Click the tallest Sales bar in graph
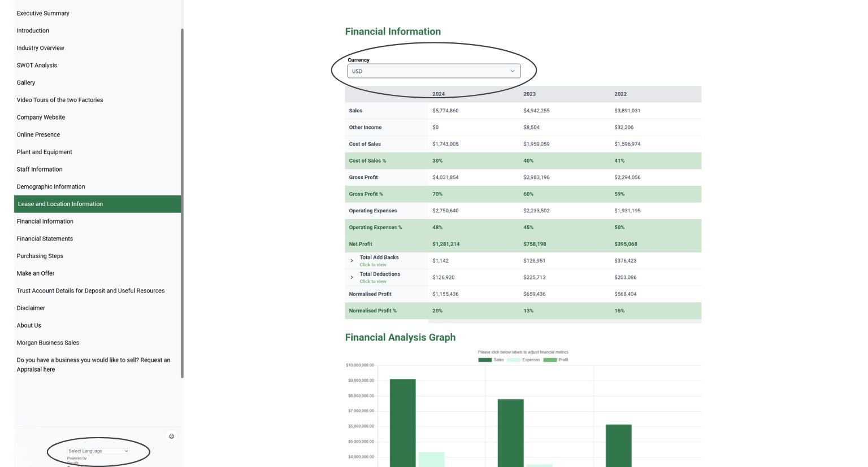Viewport: 868px width, 467px height. pos(403,423)
